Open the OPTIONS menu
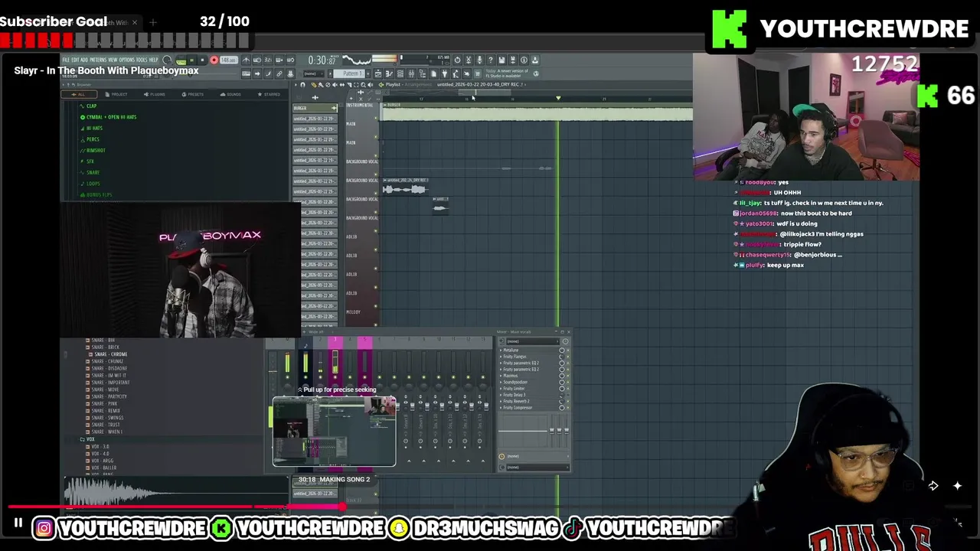 127,59
